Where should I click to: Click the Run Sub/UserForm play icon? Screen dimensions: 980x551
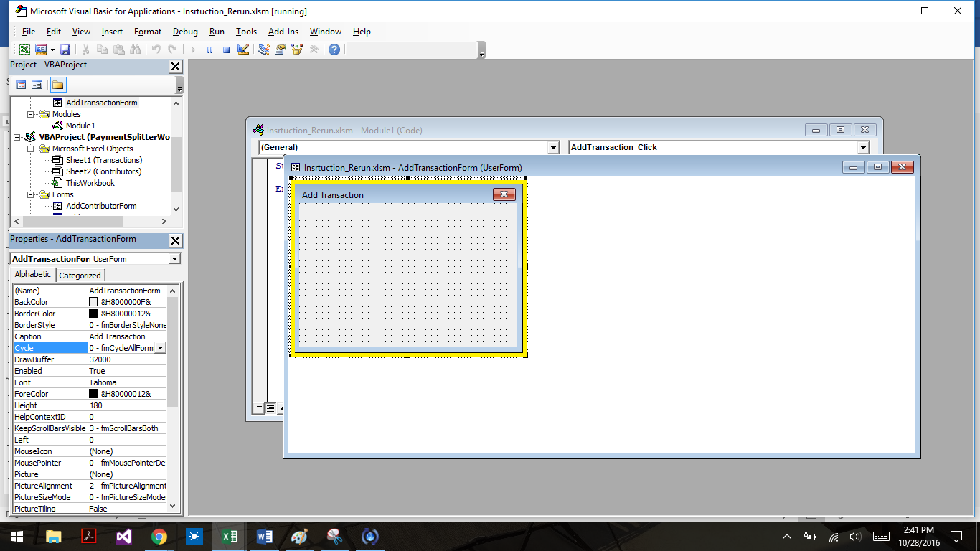(x=192, y=50)
